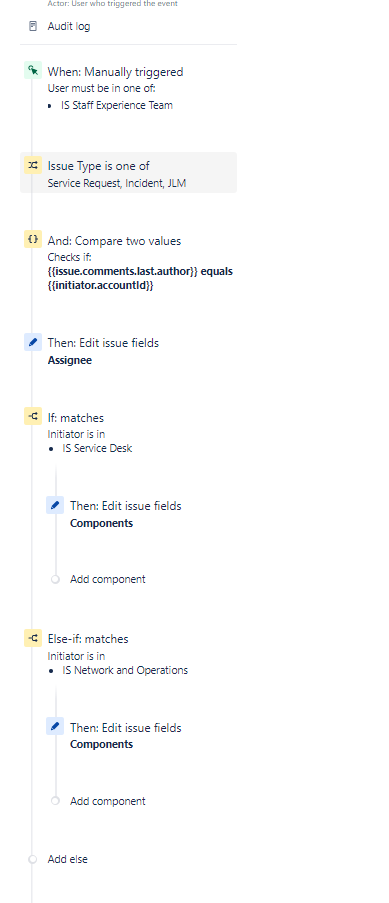Click pencil icon under IS Service Desk branch
Image resolution: width=389 pixels, height=903 pixels.
(55, 505)
